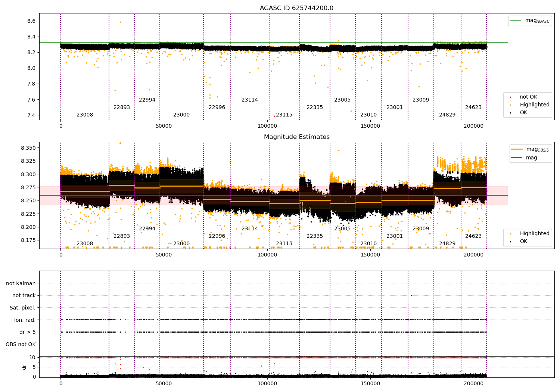Click the 8.350 y-axis tick in the middle plot
Viewport: 560px width, 392px height.
(28, 148)
